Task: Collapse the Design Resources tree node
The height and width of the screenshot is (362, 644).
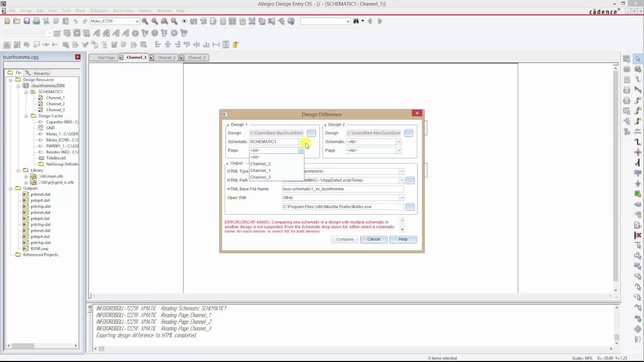Action: click(x=11, y=79)
